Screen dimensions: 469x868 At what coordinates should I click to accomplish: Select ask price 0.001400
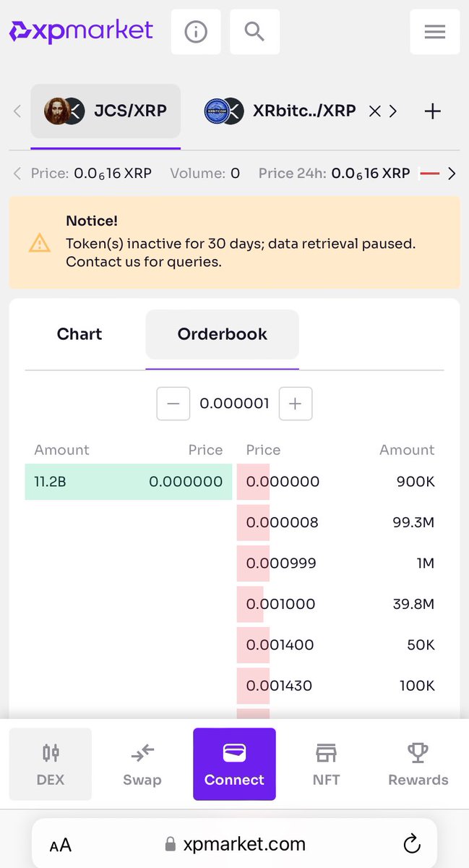tap(280, 644)
